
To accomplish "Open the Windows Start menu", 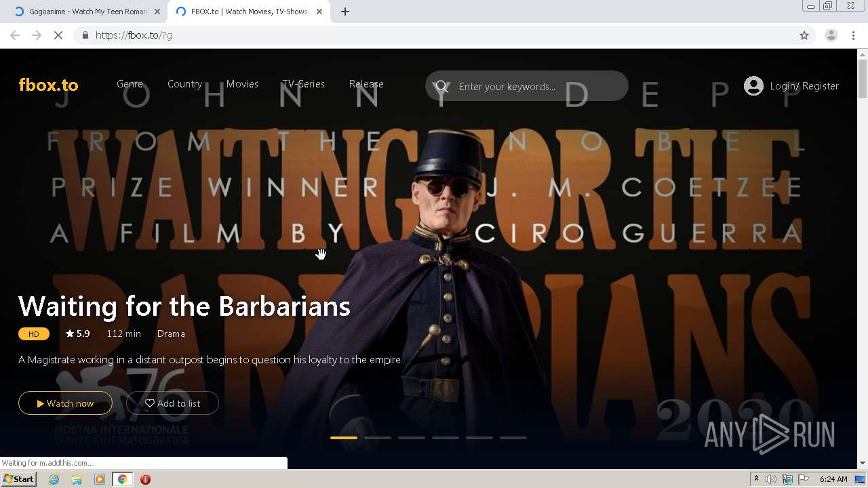I will [x=19, y=479].
